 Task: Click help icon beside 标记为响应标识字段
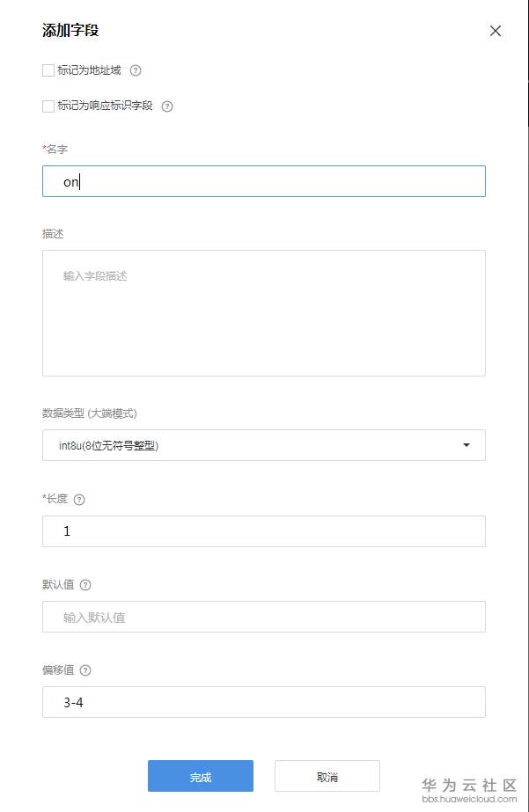(x=167, y=106)
